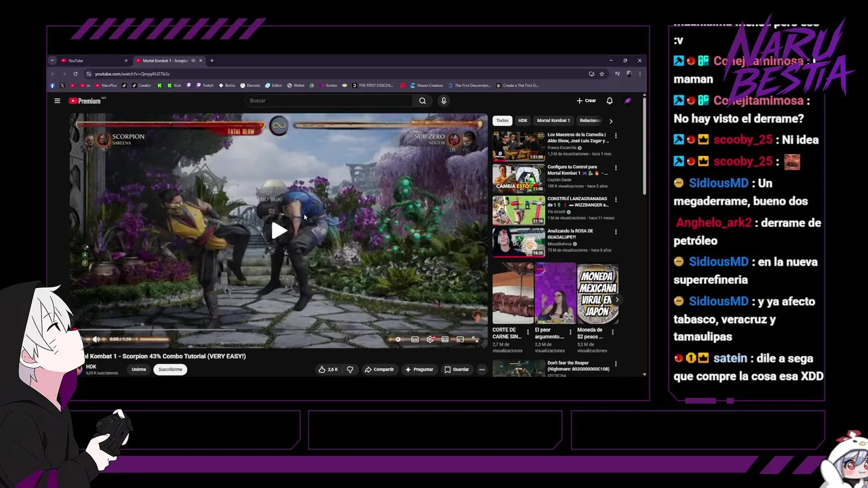
Task: Open options for Moneda de $2 pesos short
Action: click(613, 332)
